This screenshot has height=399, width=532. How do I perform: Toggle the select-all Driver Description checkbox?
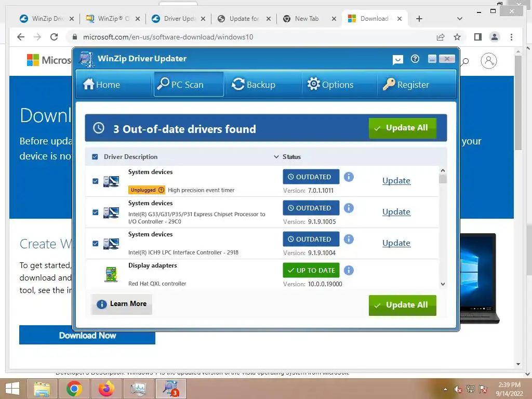pyautogui.click(x=95, y=157)
